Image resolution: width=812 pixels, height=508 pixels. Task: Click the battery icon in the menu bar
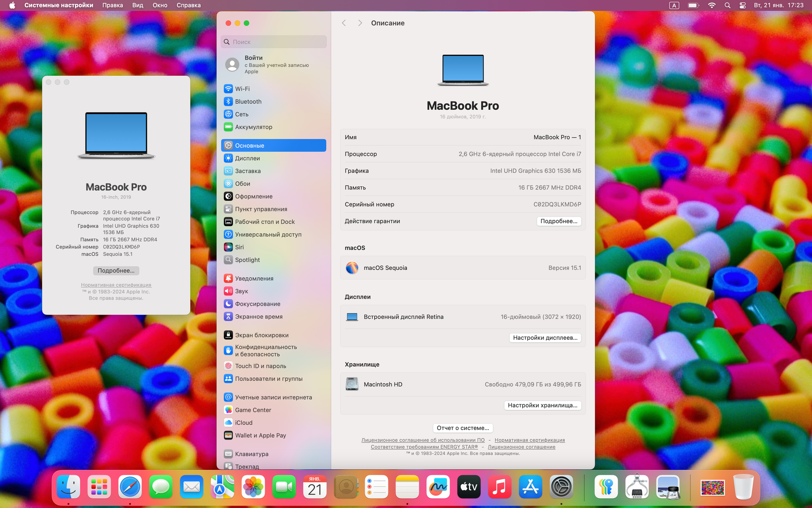tap(693, 5)
